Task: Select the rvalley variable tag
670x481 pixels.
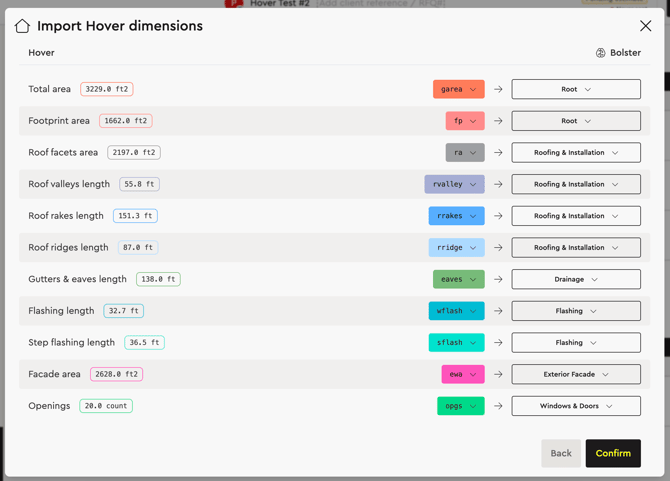Action: point(454,184)
